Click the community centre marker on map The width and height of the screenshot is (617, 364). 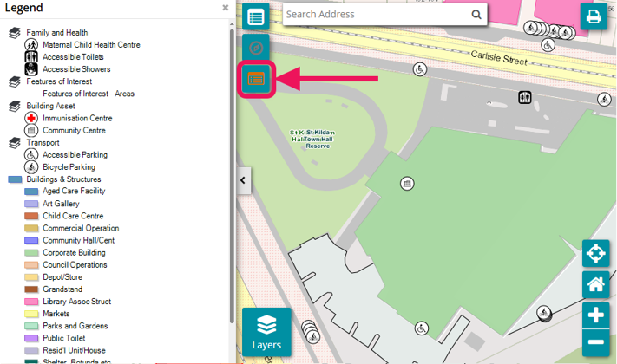(x=406, y=183)
